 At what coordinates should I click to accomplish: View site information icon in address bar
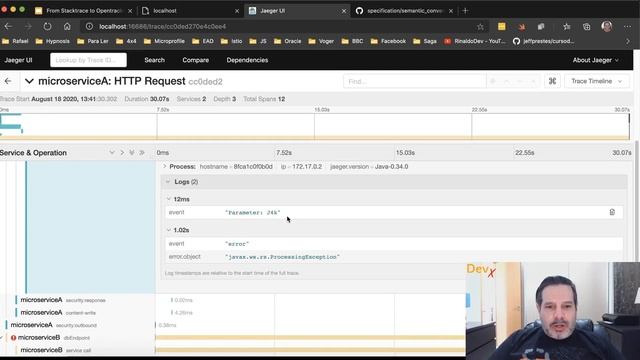tap(89, 27)
